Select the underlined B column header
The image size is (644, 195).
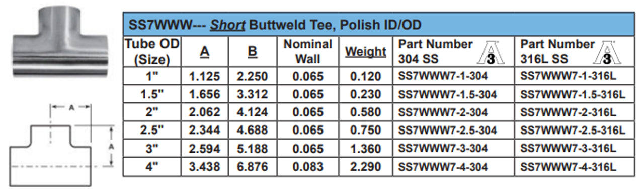[253, 52]
